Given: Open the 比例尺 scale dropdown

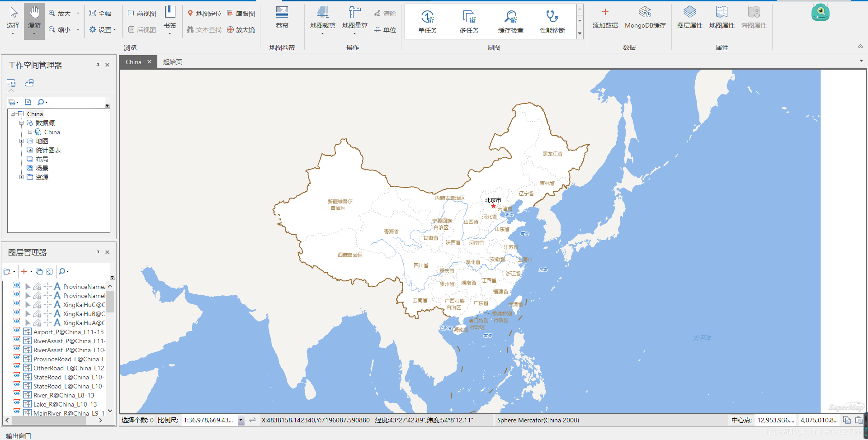Looking at the screenshot, I should click(241, 420).
